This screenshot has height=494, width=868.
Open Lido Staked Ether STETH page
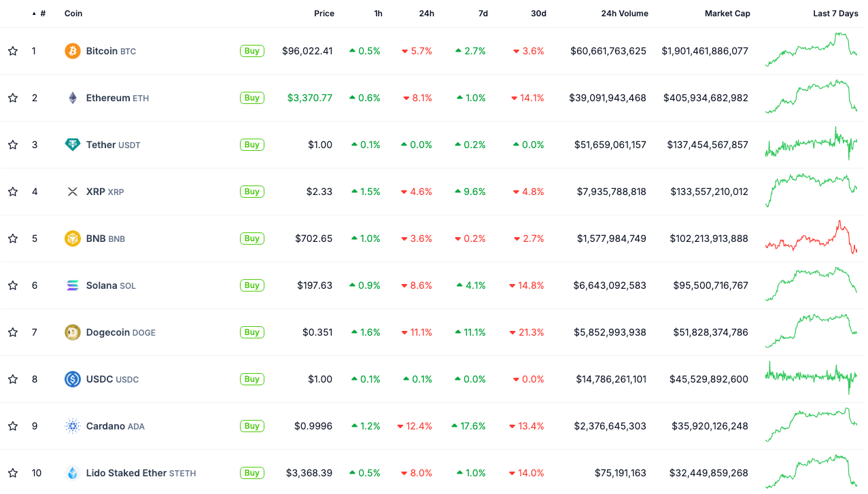pyautogui.click(x=141, y=473)
